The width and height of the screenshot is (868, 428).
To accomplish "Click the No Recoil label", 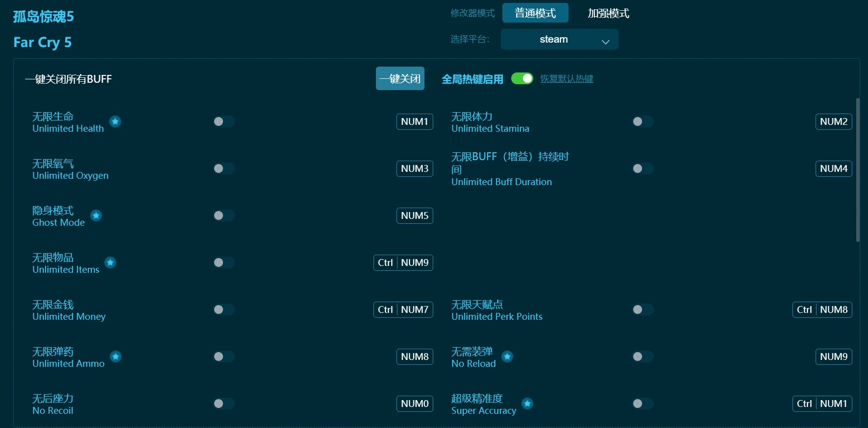I will (x=53, y=404).
